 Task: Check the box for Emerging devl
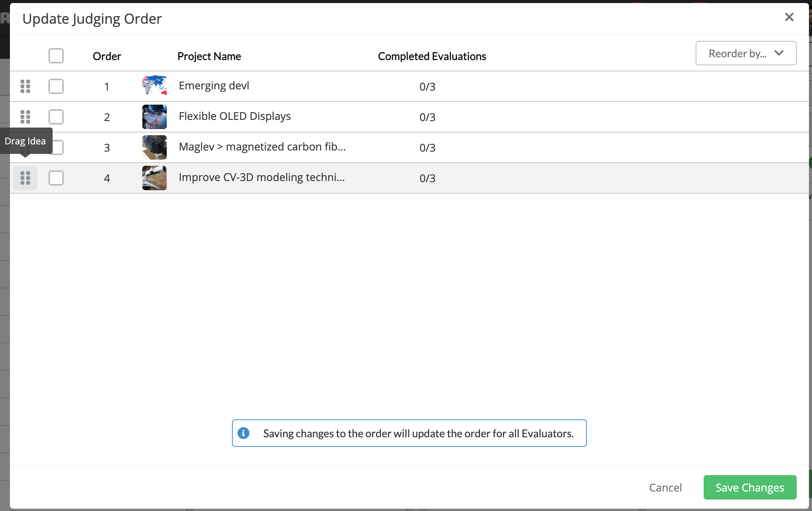click(x=56, y=86)
